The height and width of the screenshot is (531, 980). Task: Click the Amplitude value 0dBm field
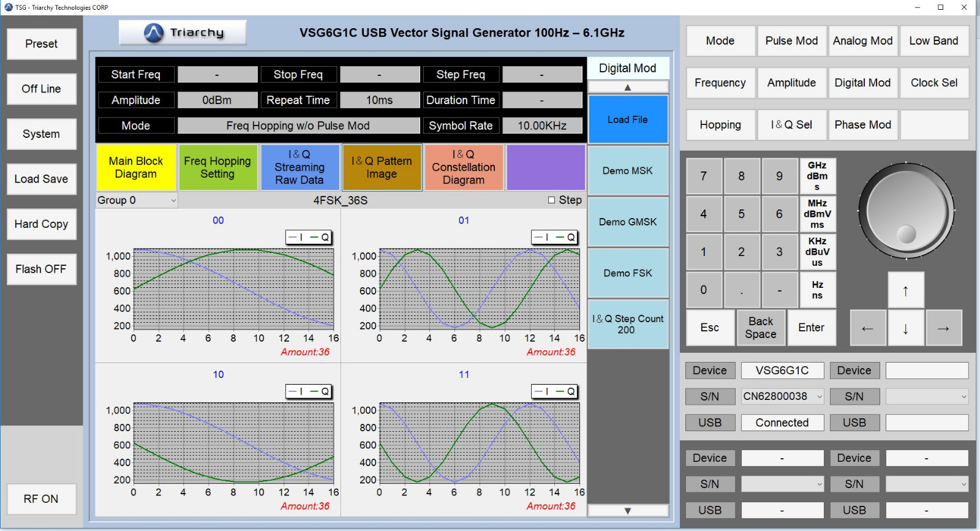coord(217,100)
